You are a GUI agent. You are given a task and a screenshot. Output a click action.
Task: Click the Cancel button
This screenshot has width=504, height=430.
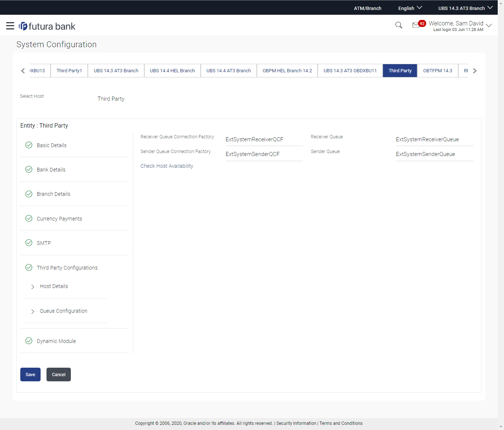point(59,374)
